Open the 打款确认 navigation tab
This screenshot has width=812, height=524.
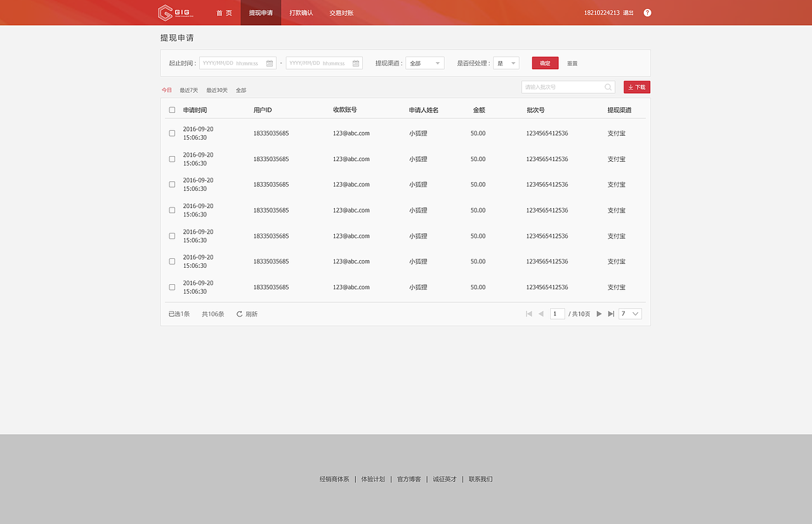(x=301, y=13)
